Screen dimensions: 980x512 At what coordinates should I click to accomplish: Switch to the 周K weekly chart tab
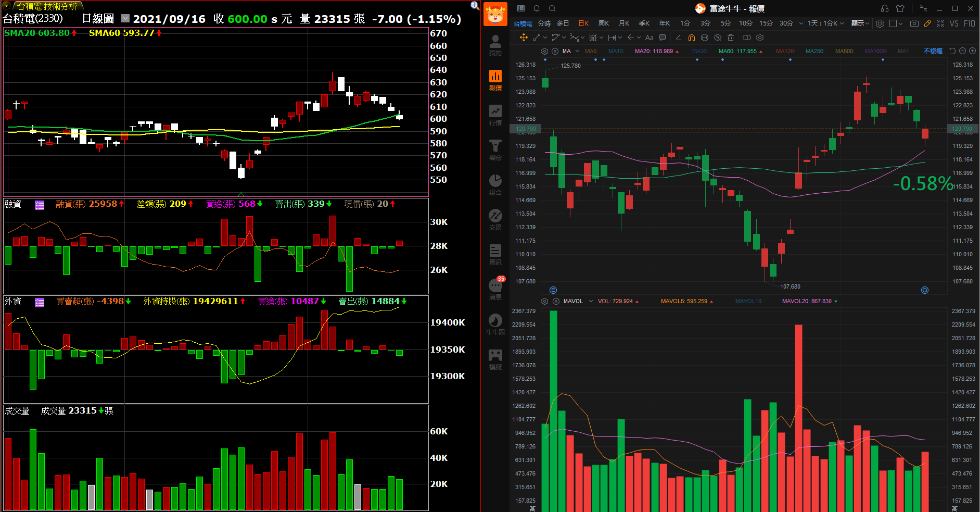[x=603, y=23]
